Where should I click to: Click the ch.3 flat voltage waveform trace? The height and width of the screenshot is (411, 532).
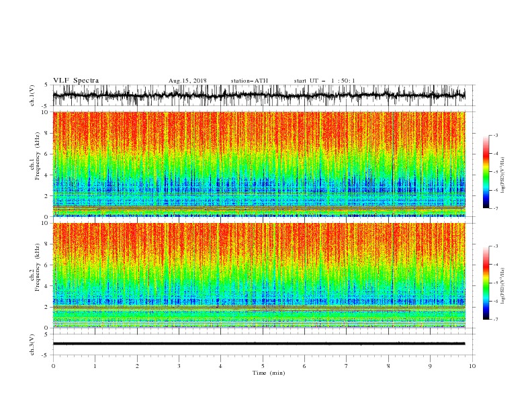(x=259, y=344)
